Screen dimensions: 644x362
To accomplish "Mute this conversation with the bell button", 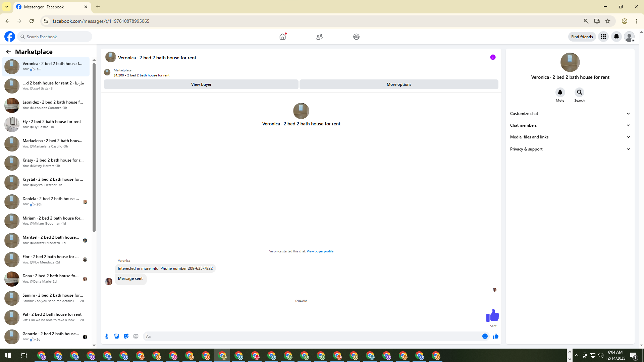I will point(560,92).
